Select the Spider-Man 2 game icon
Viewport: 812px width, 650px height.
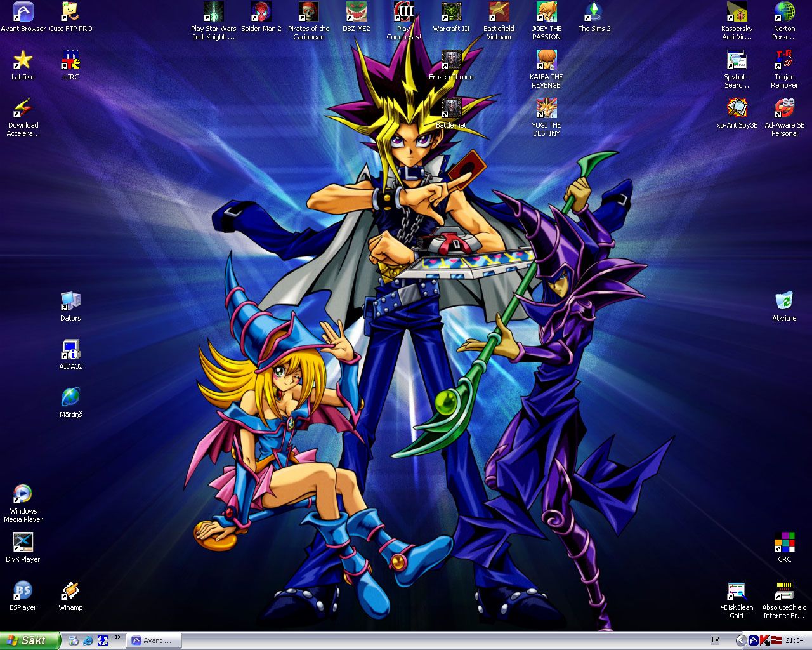click(261, 17)
